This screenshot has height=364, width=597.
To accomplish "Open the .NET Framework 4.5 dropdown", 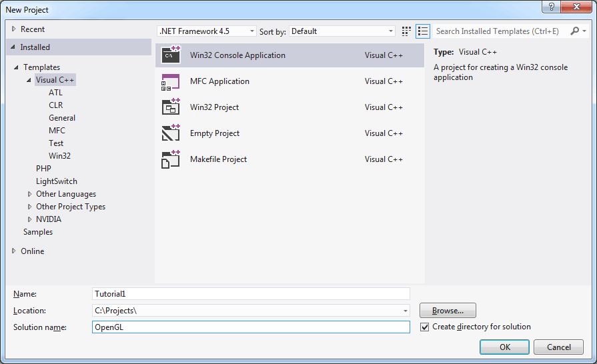I will click(206, 31).
